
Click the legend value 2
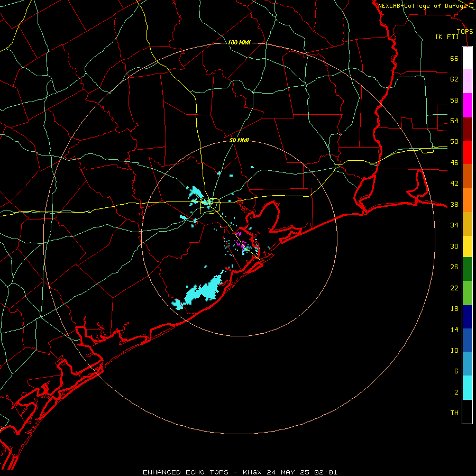[x=456, y=392]
